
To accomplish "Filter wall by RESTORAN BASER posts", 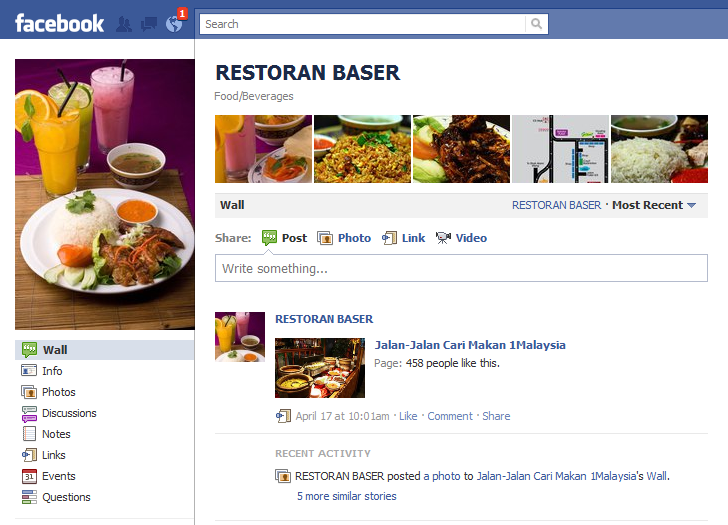I will tap(556, 205).
